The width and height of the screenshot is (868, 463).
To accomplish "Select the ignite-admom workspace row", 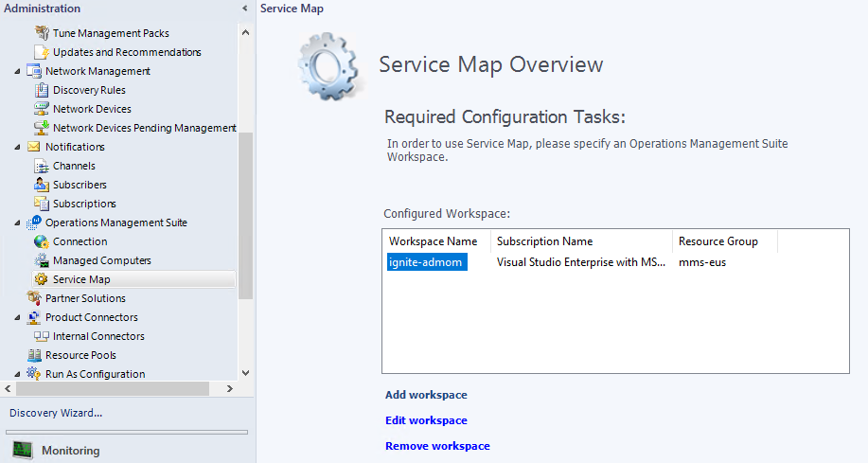I will (427, 262).
